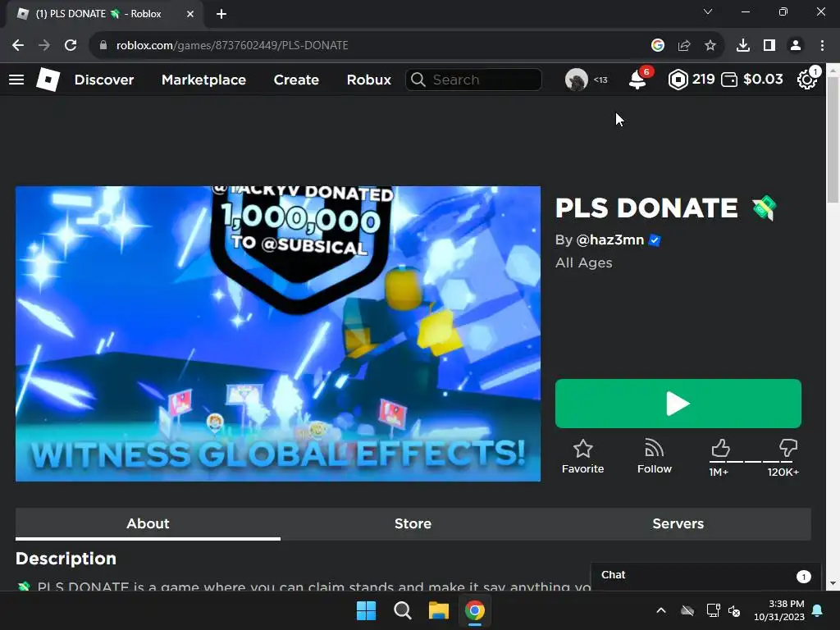Show hidden system tray icons
The width and height of the screenshot is (840, 630).
661,610
